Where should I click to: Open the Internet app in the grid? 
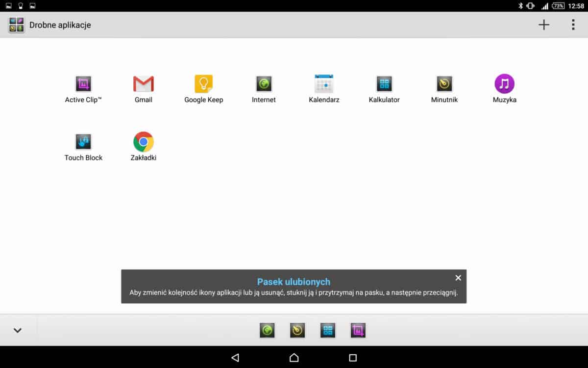tap(264, 84)
